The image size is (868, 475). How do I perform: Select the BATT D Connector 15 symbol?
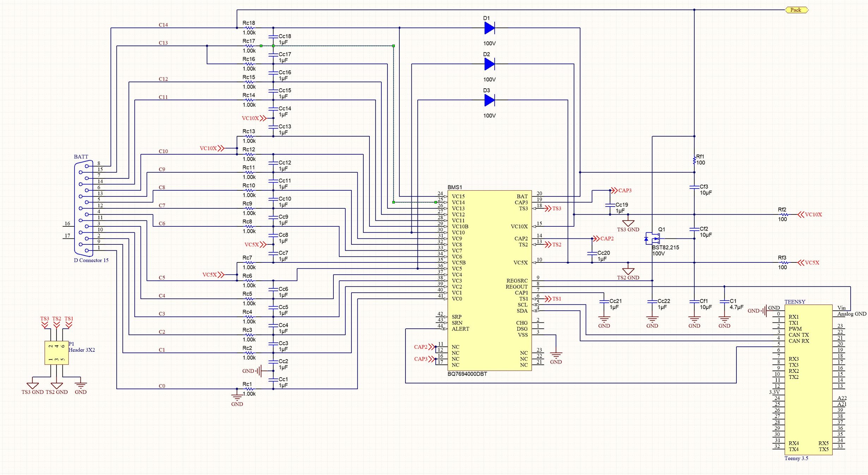click(84, 208)
